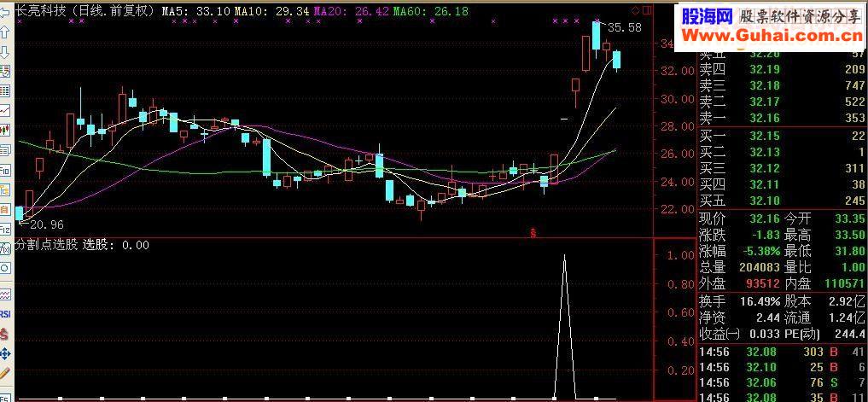868x402 pixels.
Task: Click the green MA60: 26.18 label
Action: click(431, 10)
